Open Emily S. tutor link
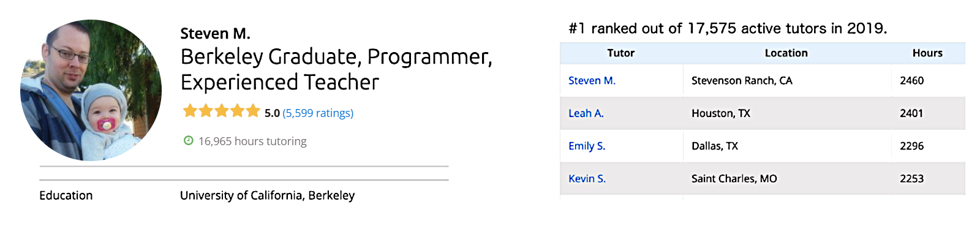This screenshot has width=980, height=245. pyautogui.click(x=586, y=146)
